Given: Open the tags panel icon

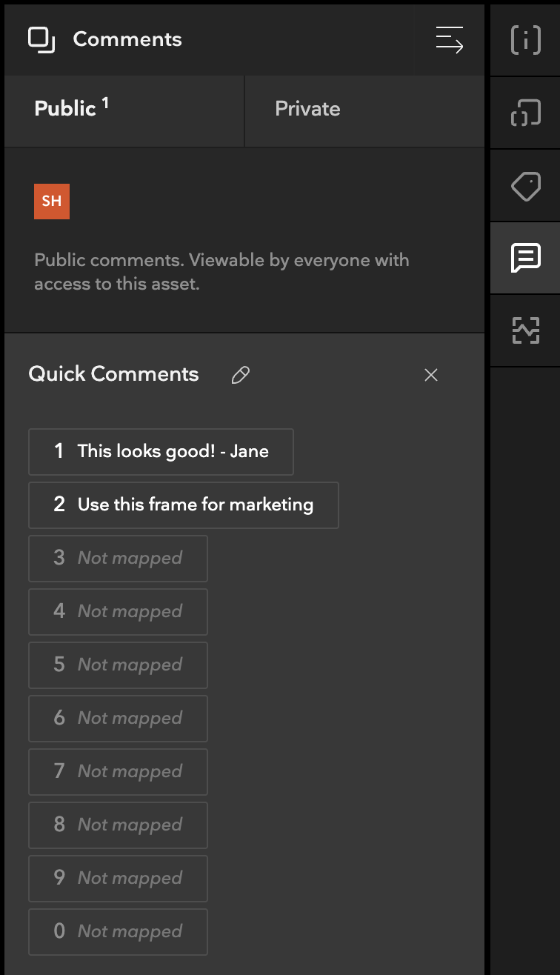Looking at the screenshot, I should (526, 186).
